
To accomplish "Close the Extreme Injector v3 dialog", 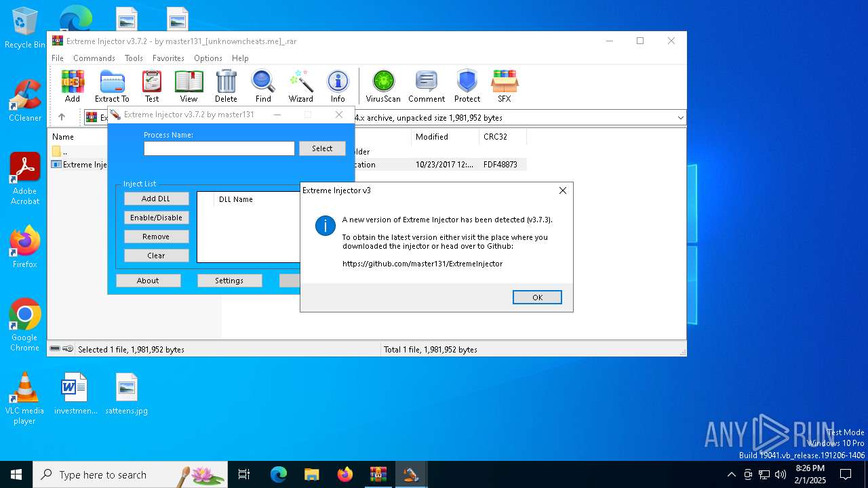I will (562, 190).
